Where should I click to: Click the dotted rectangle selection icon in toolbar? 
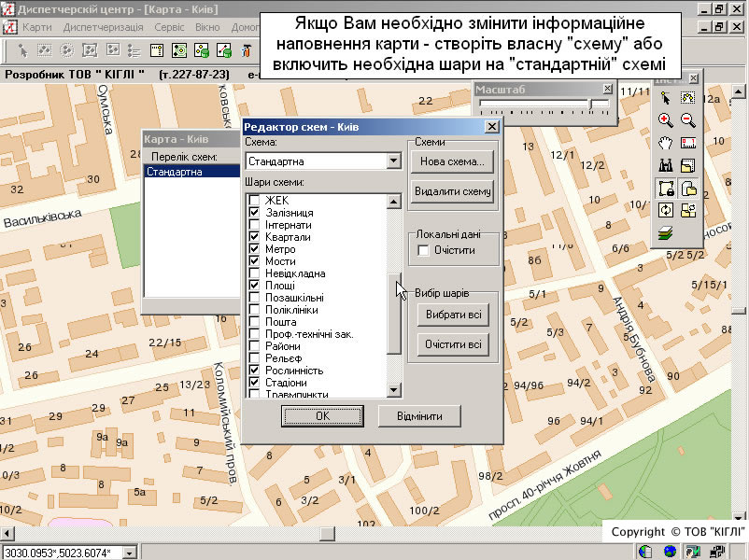45,50
